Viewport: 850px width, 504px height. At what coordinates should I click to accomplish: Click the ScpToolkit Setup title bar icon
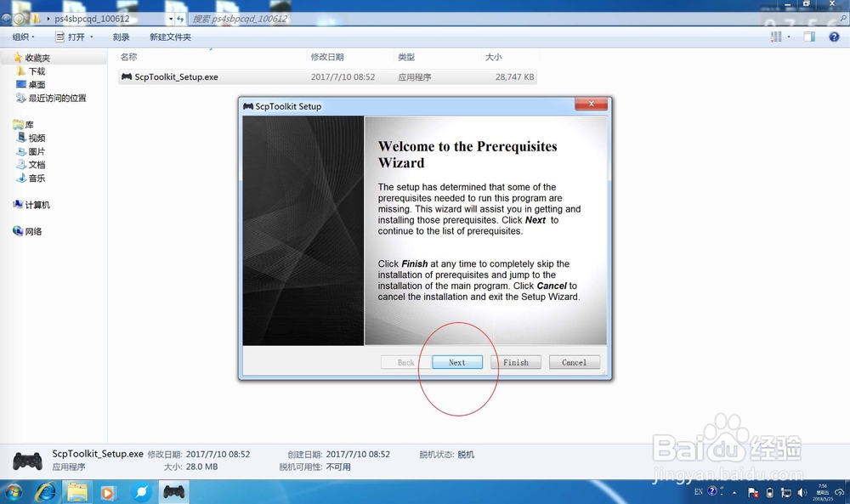247,106
